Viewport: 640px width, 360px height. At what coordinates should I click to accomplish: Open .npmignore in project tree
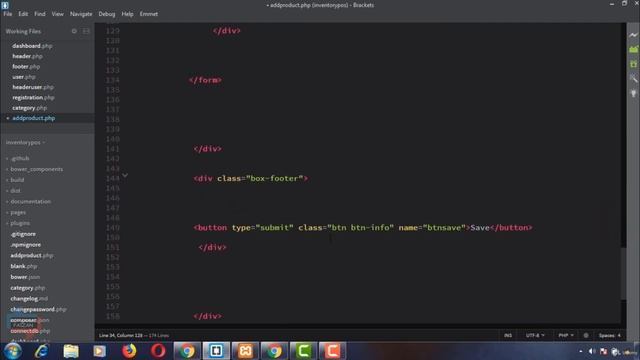[26, 245]
